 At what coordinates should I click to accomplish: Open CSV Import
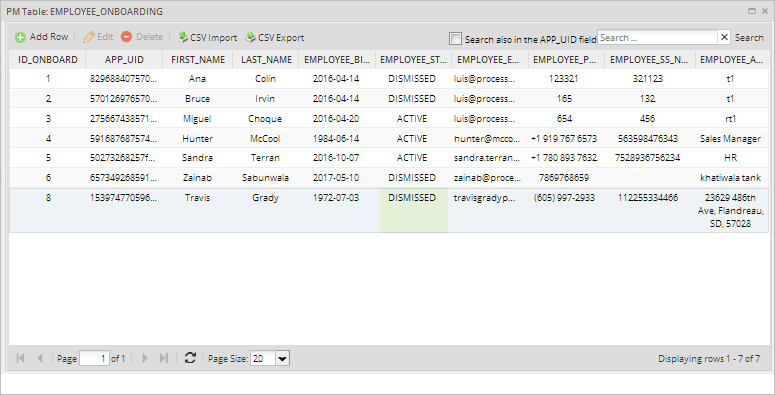pyautogui.click(x=208, y=38)
